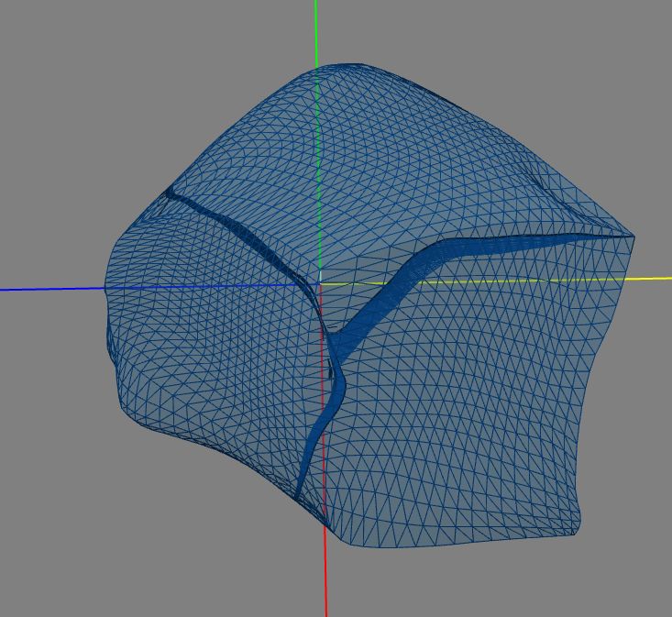This screenshot has width=672, height=617.
Task: Click the blue axis line left of the mesh
Action: click(x=52, y=289)
